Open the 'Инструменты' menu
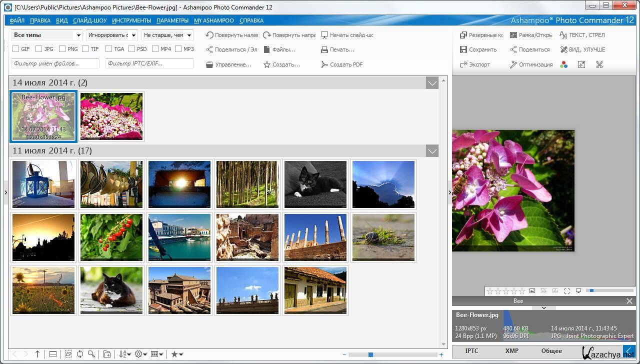Viewport: 640px width, 364px height. [131, 20]
